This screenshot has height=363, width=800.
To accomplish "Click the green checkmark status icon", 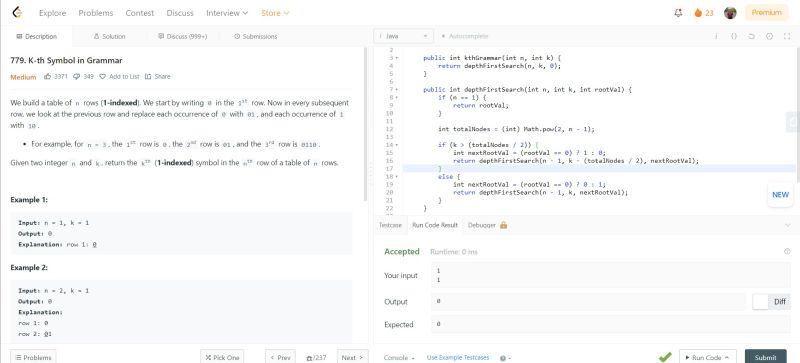I will [x=665, y=357].
